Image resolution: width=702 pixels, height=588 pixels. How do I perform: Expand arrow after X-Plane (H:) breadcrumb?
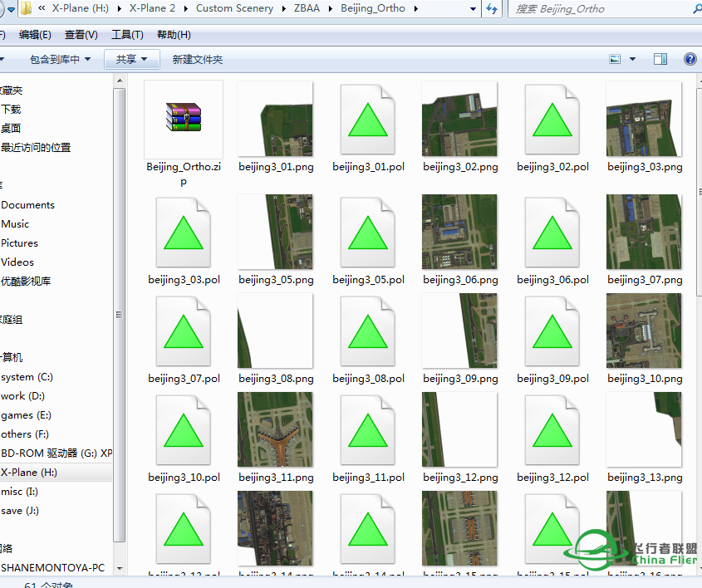pyautogui.click(x=119, y=8)
